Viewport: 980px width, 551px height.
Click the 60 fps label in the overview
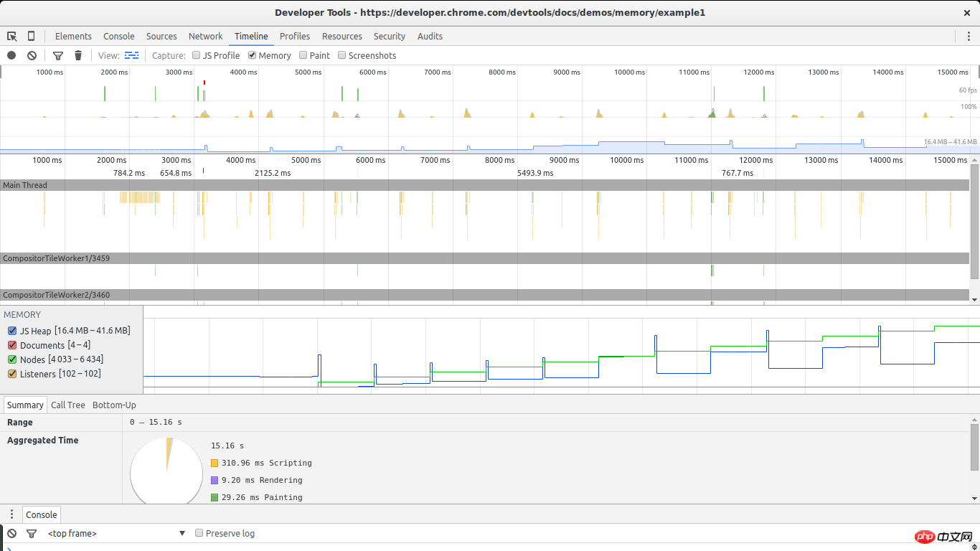[x=968, y=90]
